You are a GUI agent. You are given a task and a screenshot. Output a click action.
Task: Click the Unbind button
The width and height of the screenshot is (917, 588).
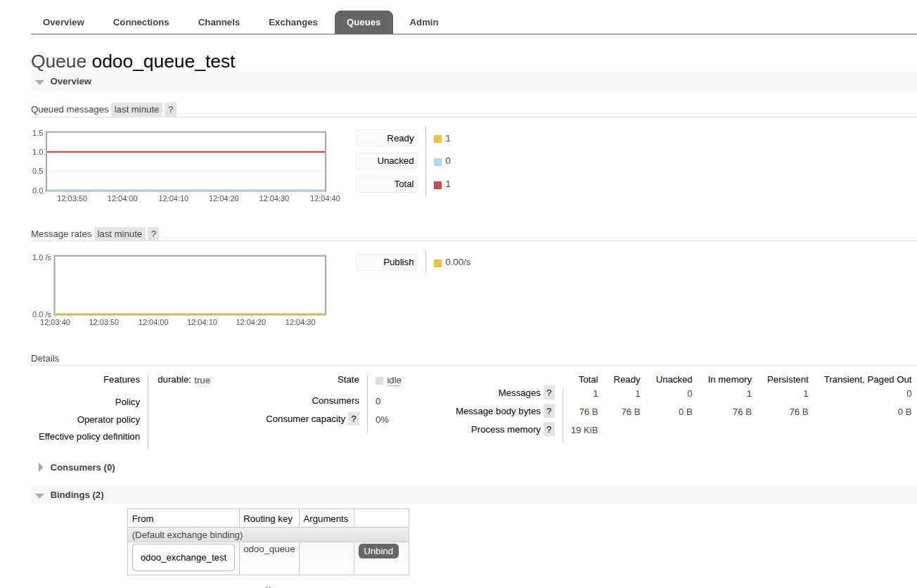[x=378, y=551]
